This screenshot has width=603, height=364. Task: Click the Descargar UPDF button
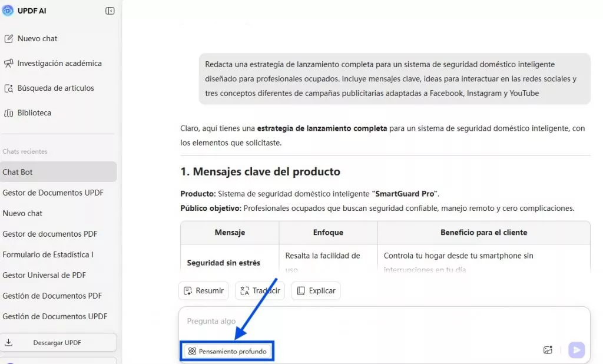[58, 342]
